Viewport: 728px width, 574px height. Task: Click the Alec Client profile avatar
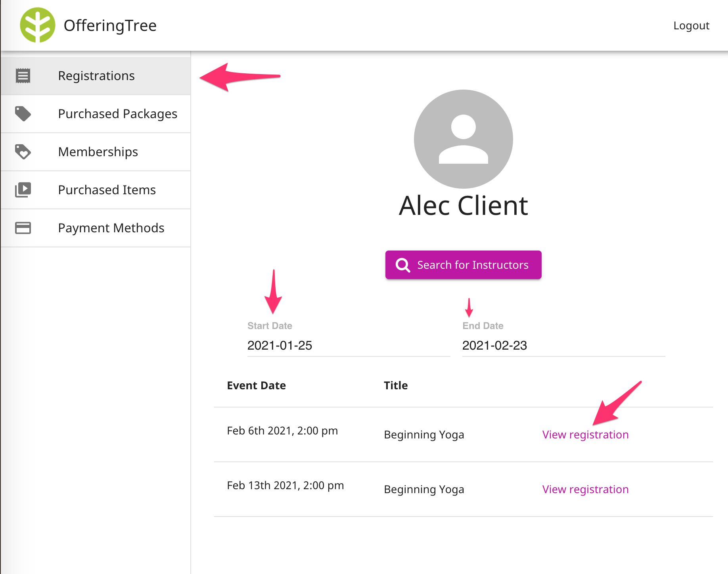464,139
